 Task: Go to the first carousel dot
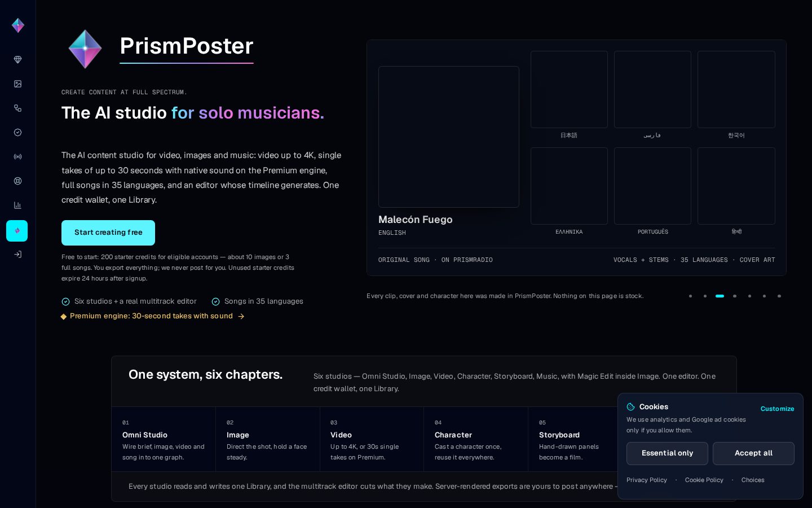click(x=690, y=296)
